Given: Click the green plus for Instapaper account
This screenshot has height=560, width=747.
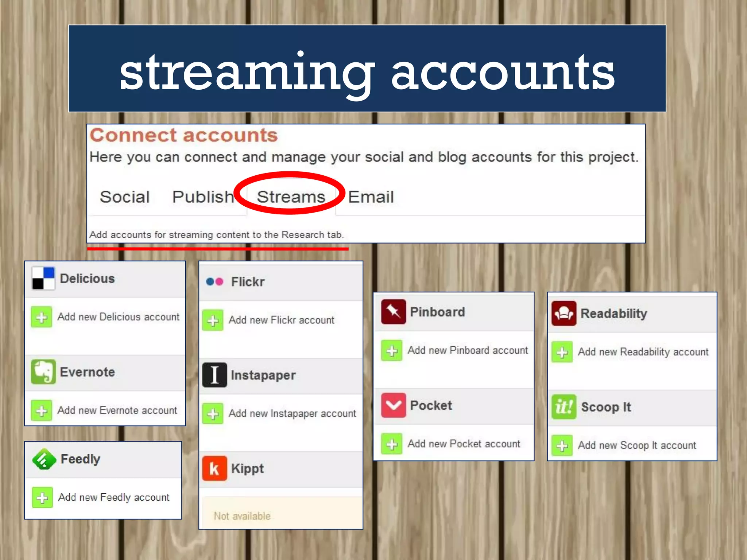Looking at the screenshot, I should pos(213,413).
